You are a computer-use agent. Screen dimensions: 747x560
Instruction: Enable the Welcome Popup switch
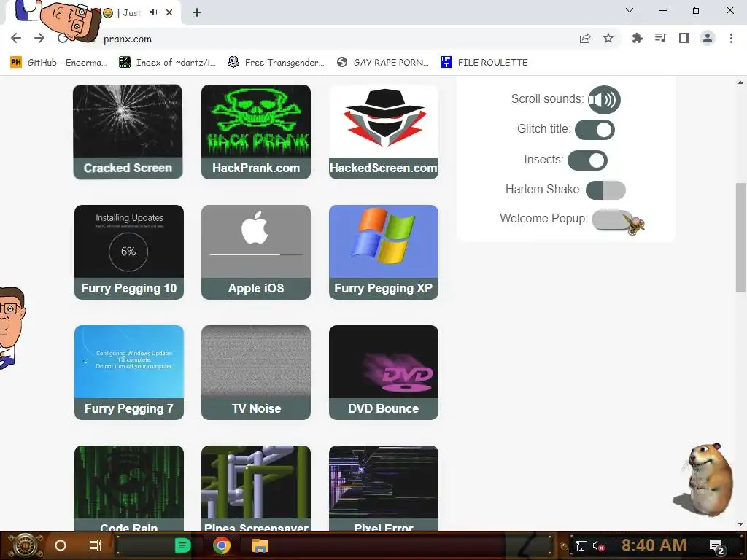(612, 219)
